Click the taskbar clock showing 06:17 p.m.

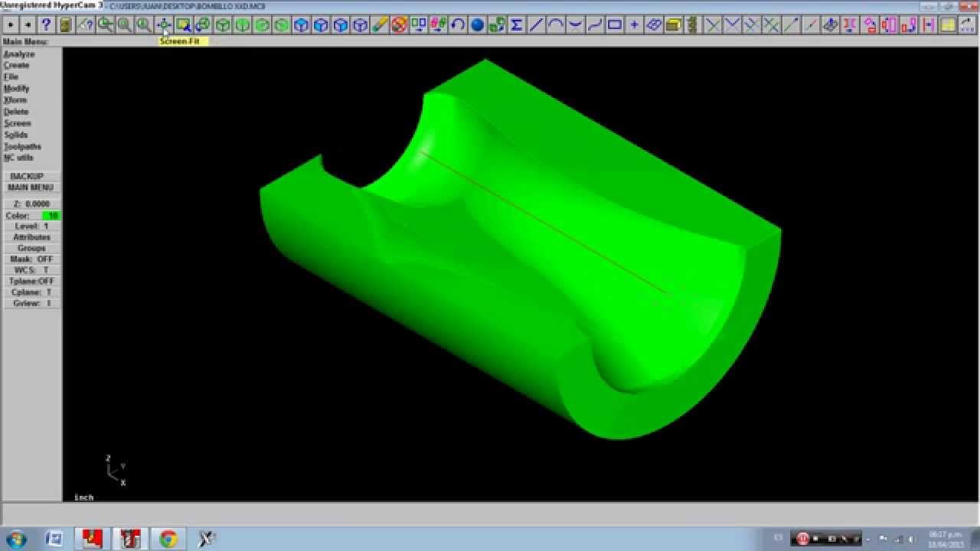tap(946, 539)
